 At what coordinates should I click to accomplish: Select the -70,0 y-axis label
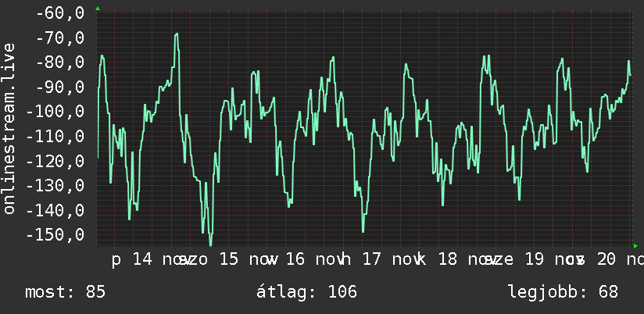coord(60,37)
